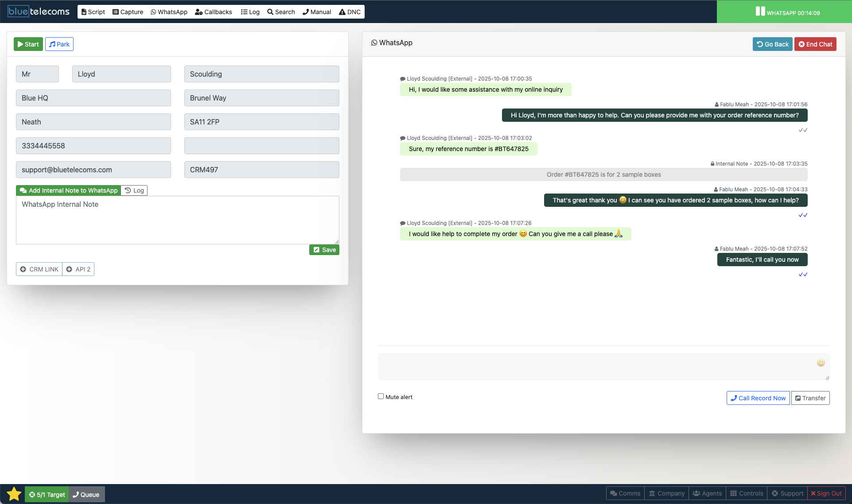Pause the WhatsApp session timer

761,11
